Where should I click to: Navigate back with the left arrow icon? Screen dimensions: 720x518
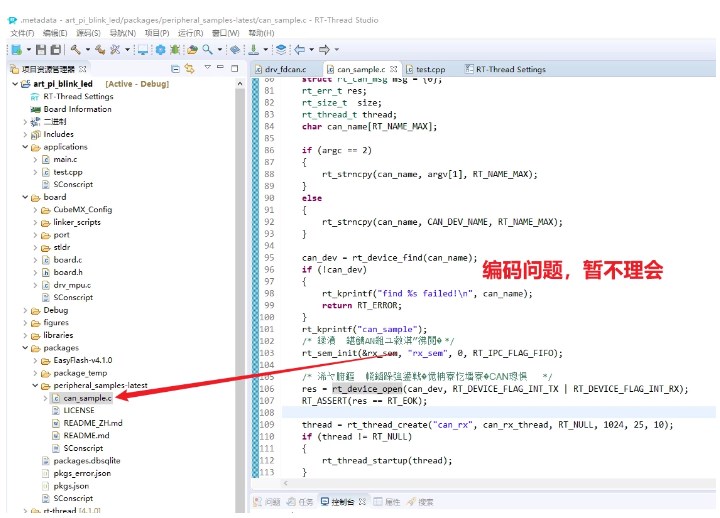(300, 50)
